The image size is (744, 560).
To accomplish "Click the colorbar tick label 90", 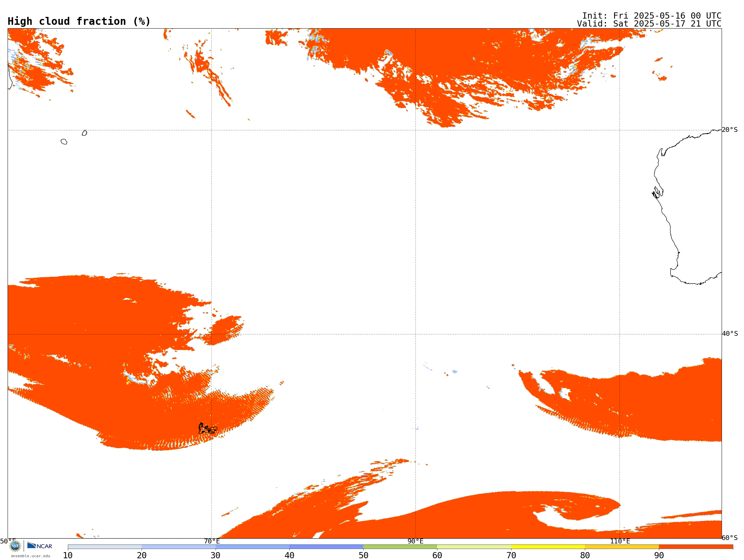I will coord(659,555).
